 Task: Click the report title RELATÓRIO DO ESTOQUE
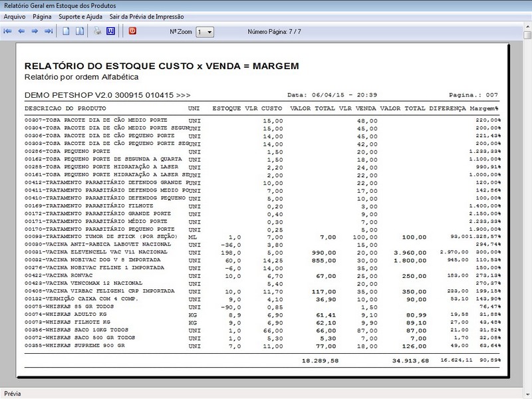pyautogui.click(x=162, y=66)
